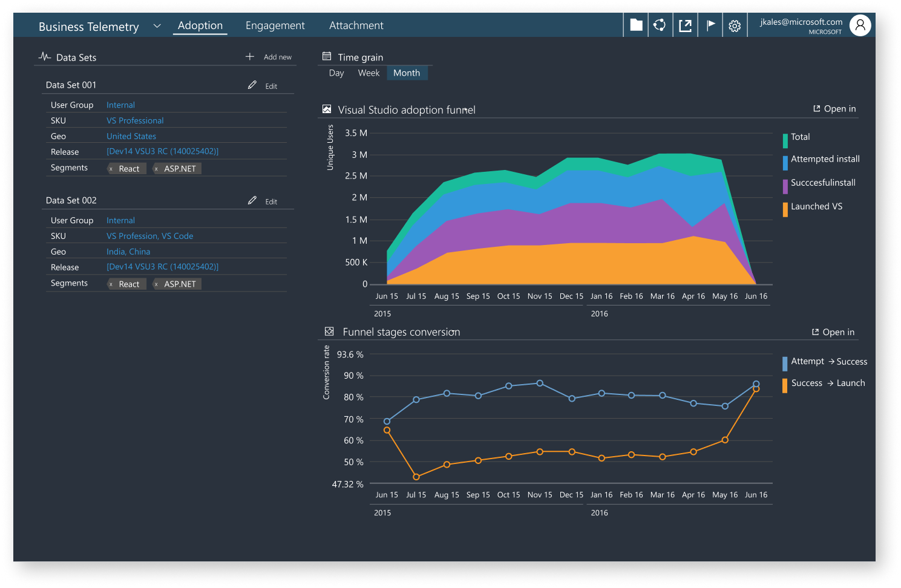
Task: Click pencil icon for Data Set 001
Action: (252, 85)
